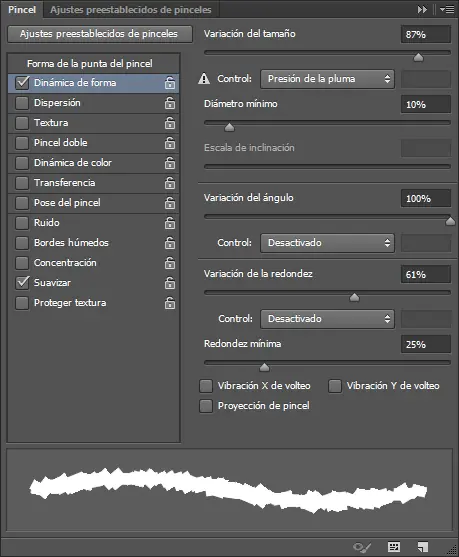The image size is (459, 557).
Task: Toggle lock icon for Textura
Action: click(170, 123)
